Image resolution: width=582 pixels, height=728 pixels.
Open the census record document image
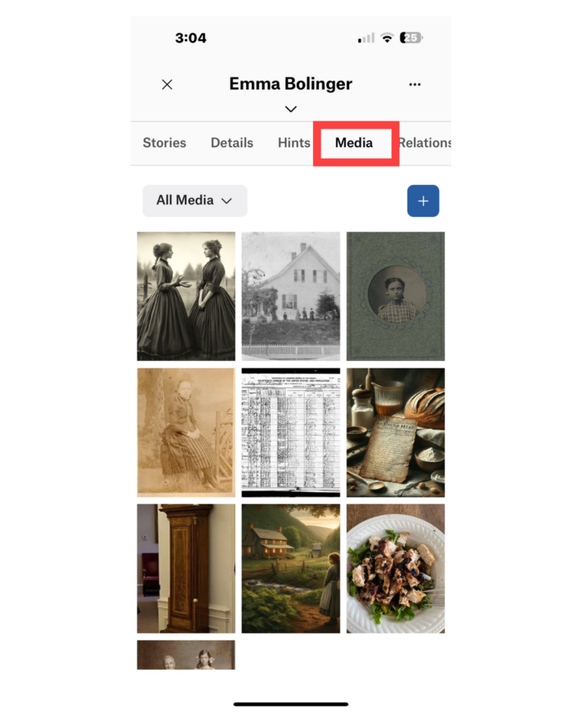(x=290, y=433)
